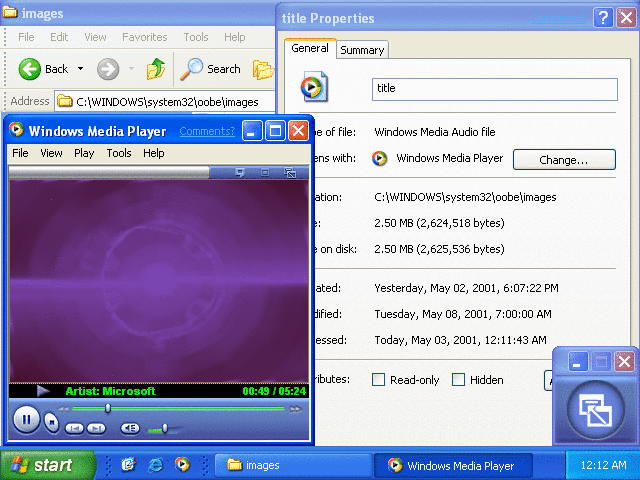This screenshot has width=640, height=480.
Task: Open the Play menu in Windows Media Player
Action: (x=84, y=153)
